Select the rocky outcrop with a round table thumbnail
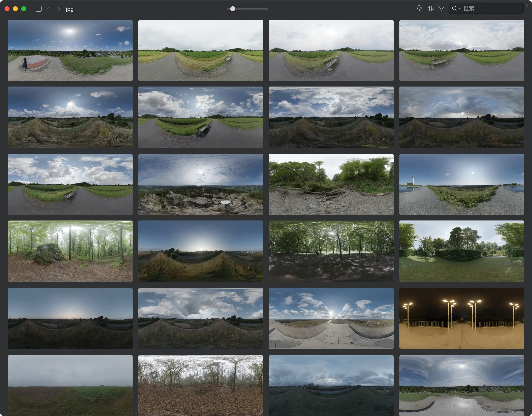 (201, 184)
